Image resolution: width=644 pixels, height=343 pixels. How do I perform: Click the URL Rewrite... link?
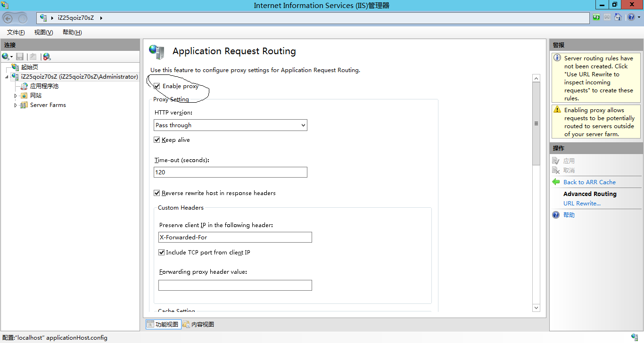[582, 204]
